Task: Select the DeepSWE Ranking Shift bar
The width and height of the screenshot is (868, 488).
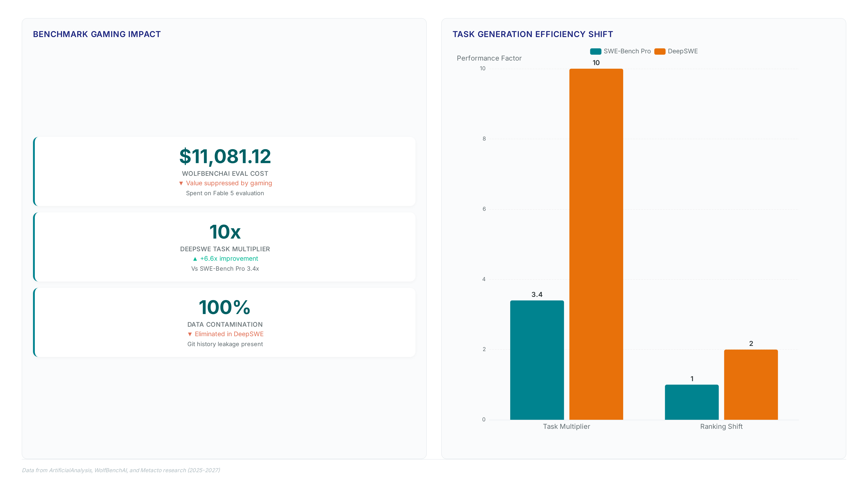Action: click(751, 385)
